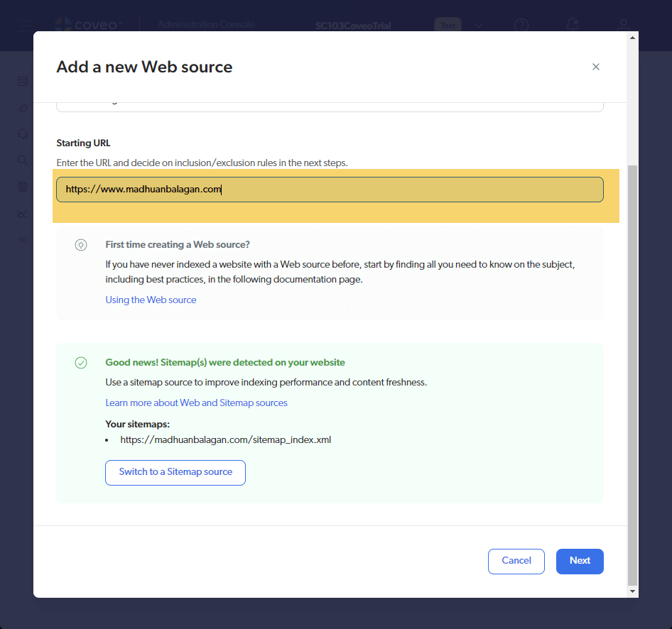Click the dialog scrollbar down arrow

coord(632,591)
